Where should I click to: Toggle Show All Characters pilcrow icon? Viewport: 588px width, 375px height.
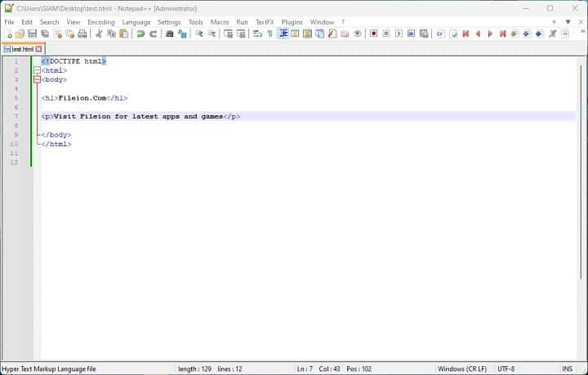point(270,34)
